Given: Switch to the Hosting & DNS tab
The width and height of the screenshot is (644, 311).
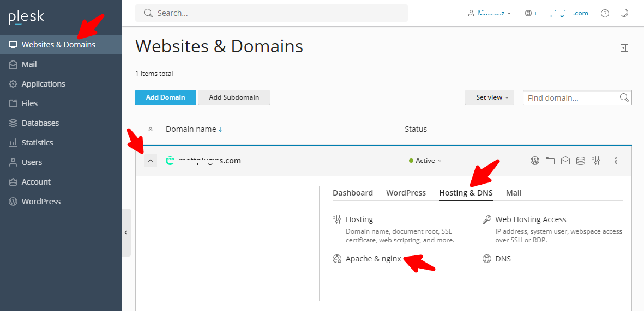Looking at the screenshot, I should [466, 193].
